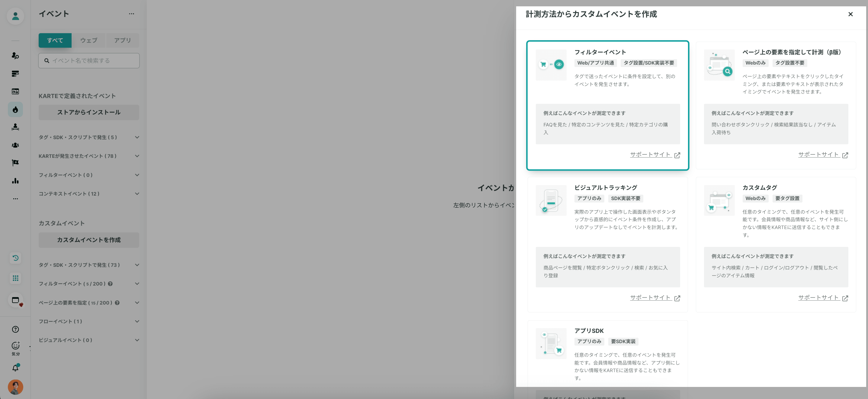This screenshot has width=868, height=399.
Task: Click the SDK実装不要 tag label
Action: pos(626,198)
